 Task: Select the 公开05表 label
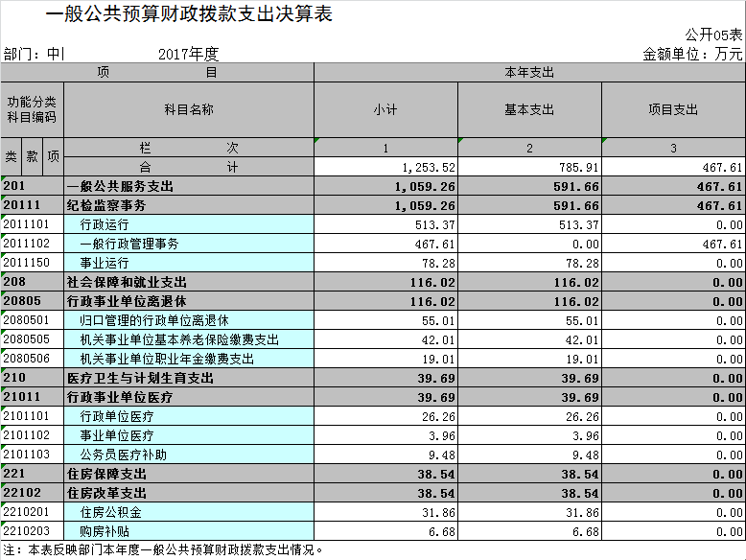coord(714,35)
